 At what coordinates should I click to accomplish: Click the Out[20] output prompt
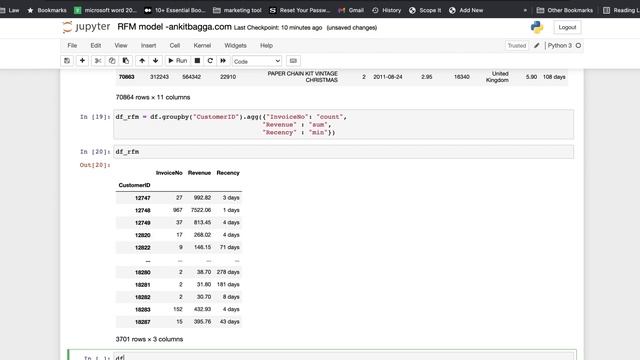pos(95,165)
